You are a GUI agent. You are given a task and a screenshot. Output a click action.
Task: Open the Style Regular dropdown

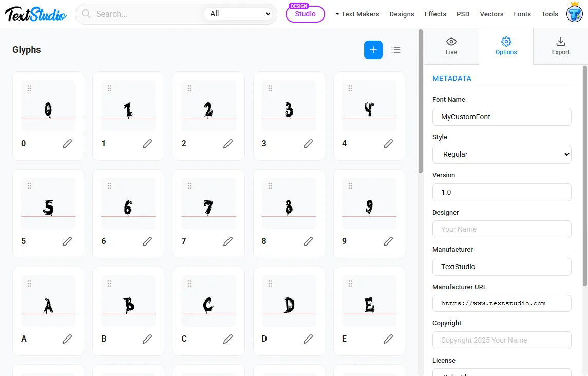coord(502,154)
